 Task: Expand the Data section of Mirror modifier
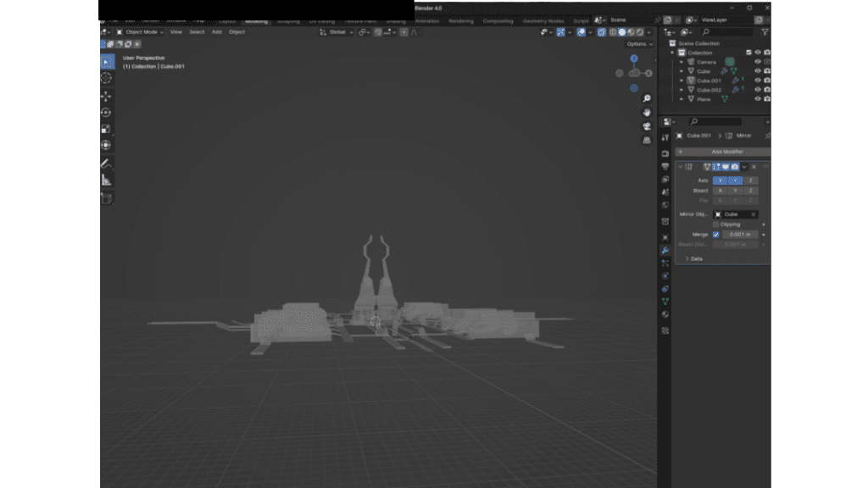[693, 259]
